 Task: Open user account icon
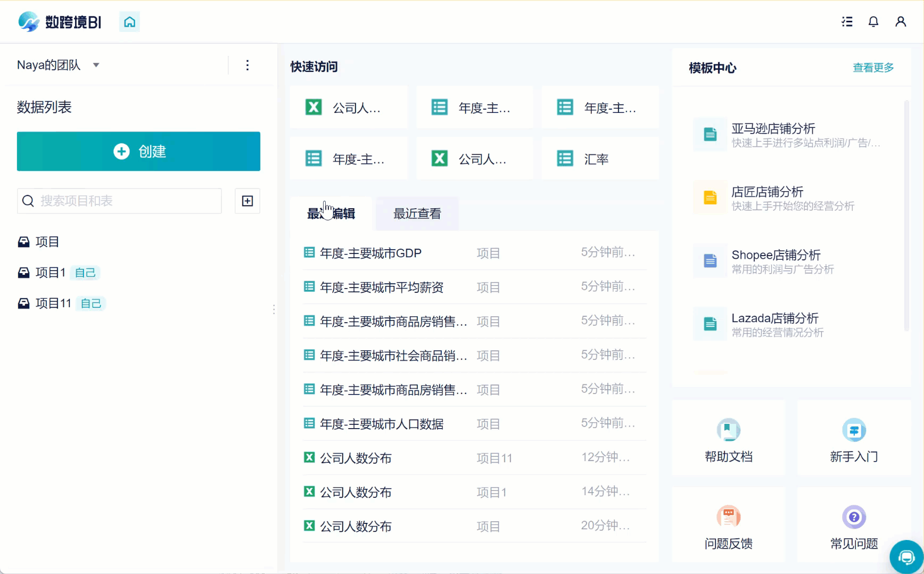[x=901, y=22]
